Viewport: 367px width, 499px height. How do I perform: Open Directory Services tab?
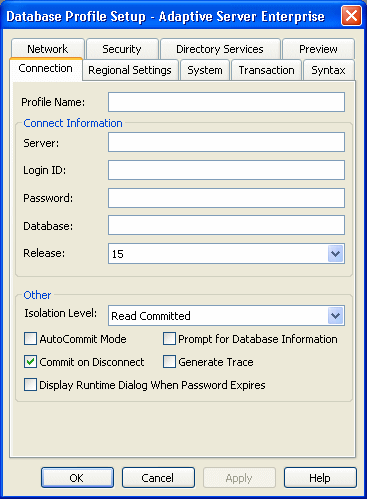pyautogui.click(x=220, y=49)
